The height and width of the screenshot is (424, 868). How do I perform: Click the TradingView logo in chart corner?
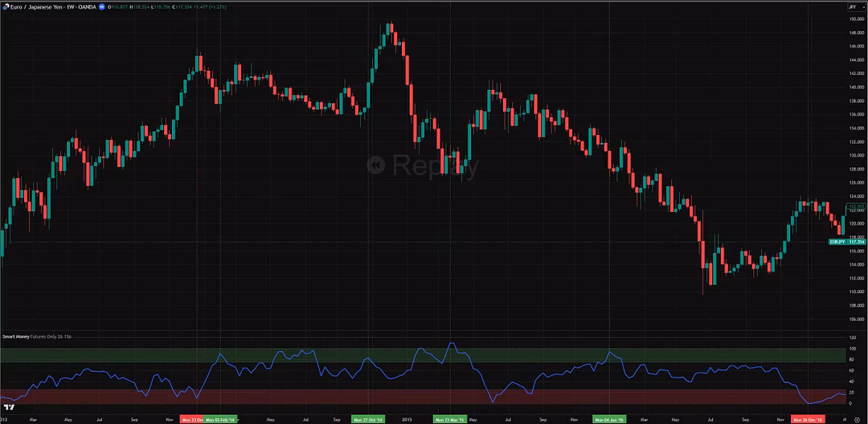10,408
